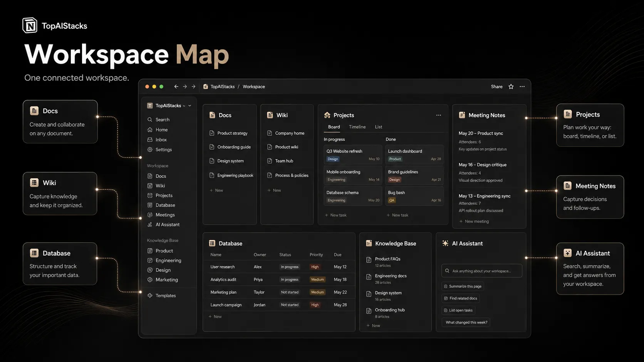Click the Meetings icon in the sidebar

(150, 215)
